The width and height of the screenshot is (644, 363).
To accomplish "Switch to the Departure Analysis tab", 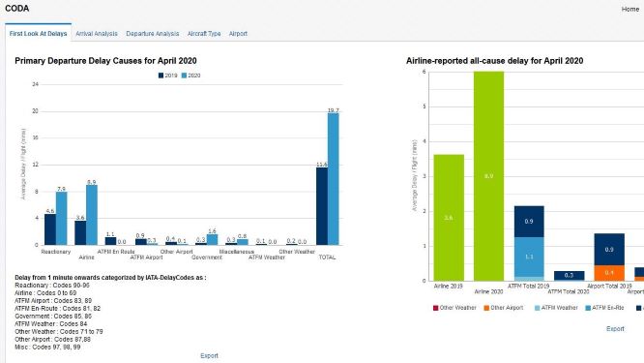I will pos(153,34).
